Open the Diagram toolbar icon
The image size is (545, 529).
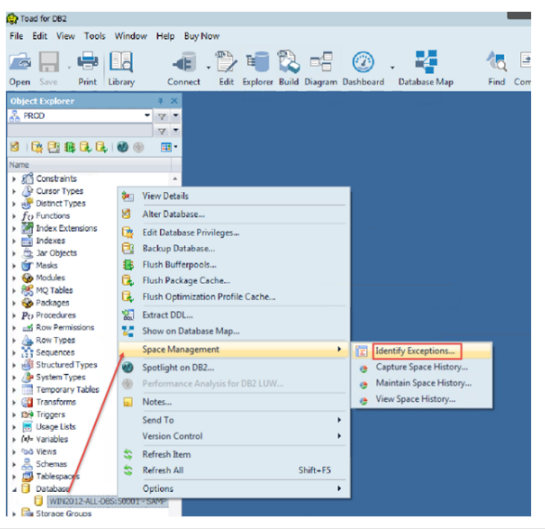pos(321,68)
